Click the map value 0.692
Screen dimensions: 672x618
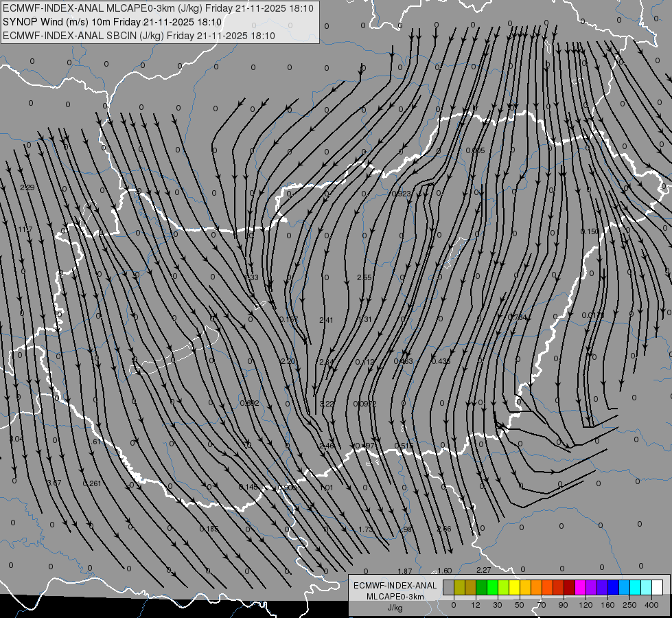pos(249,404)
